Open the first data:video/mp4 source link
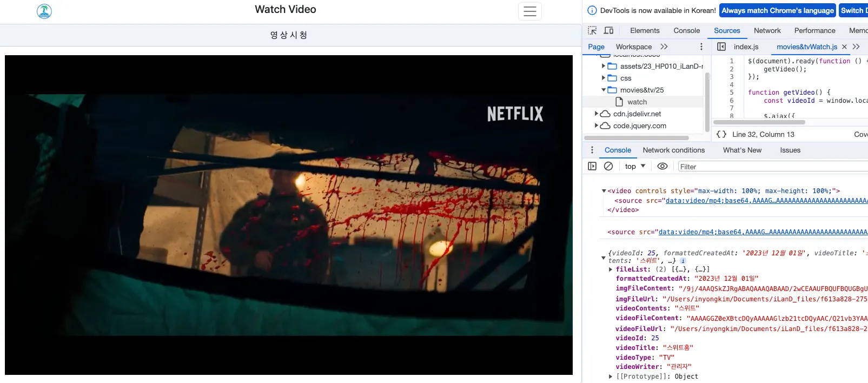This screenshot has width=868, height=383. coord(766,201)
